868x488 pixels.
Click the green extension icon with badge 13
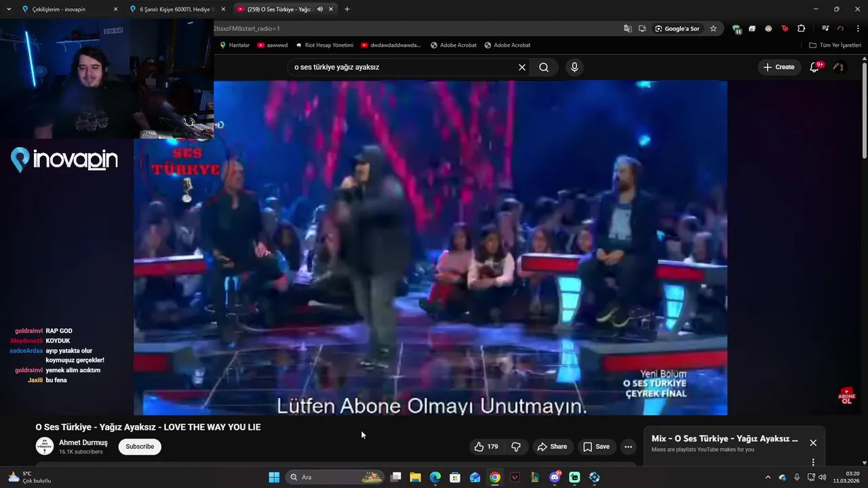[736, 28]
